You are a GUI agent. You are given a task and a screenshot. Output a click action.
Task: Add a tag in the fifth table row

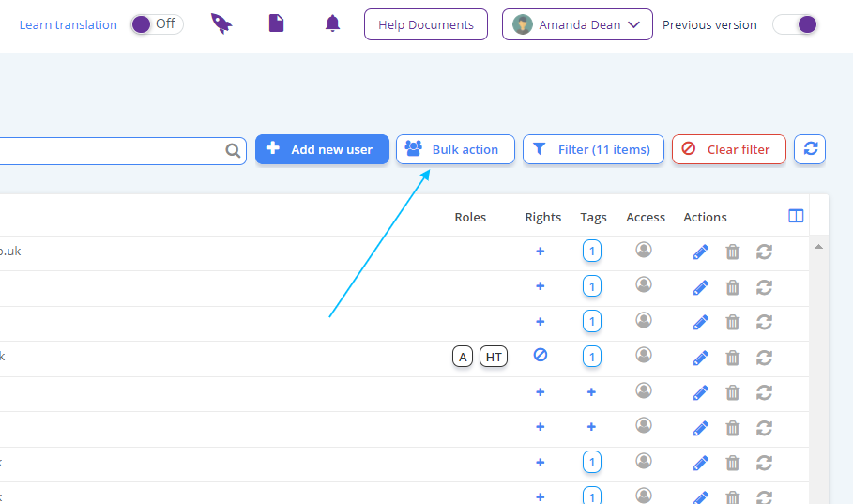[x=591, y=392]
